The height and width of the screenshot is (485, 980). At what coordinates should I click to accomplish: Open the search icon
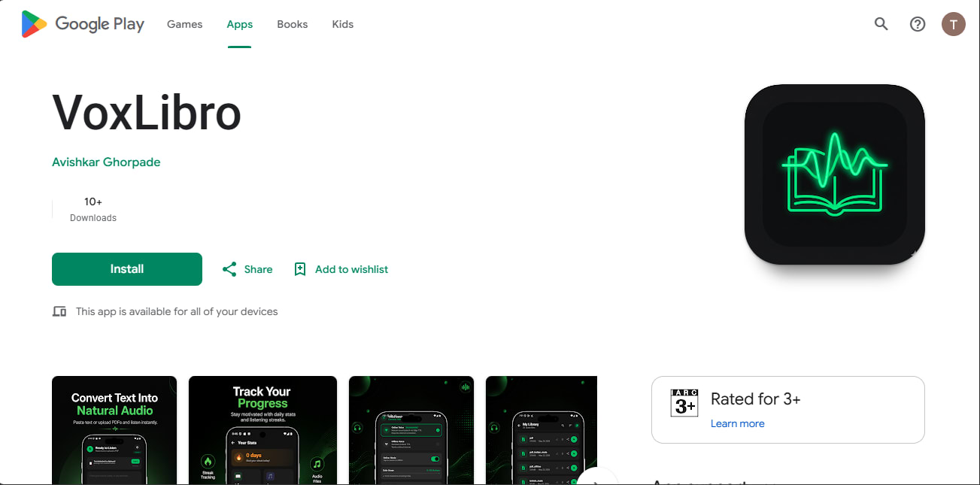[x=881, y=24]
